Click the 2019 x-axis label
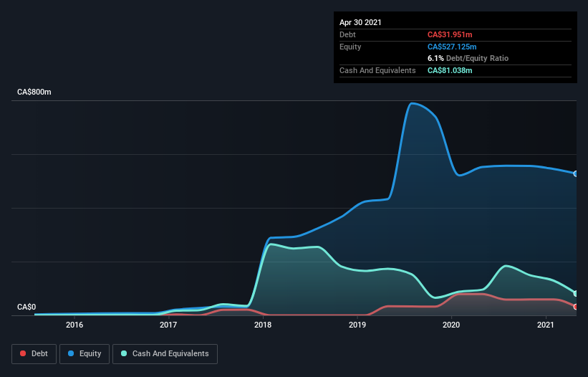 pyautogui.click(x=357, y=325)
